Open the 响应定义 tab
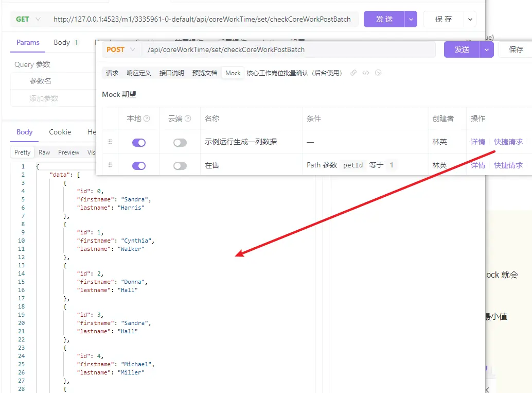Viewport: 532px width, 393px height. coord(139,73)
